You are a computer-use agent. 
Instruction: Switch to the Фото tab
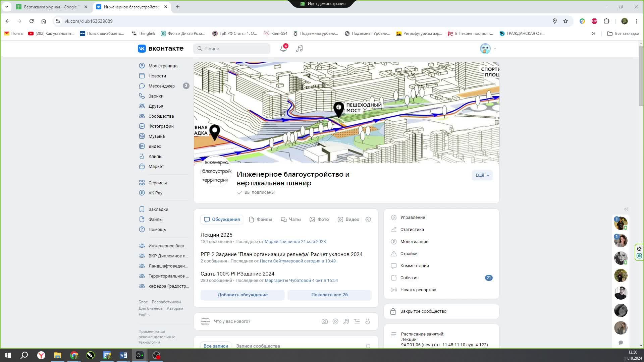click(319, 220)
